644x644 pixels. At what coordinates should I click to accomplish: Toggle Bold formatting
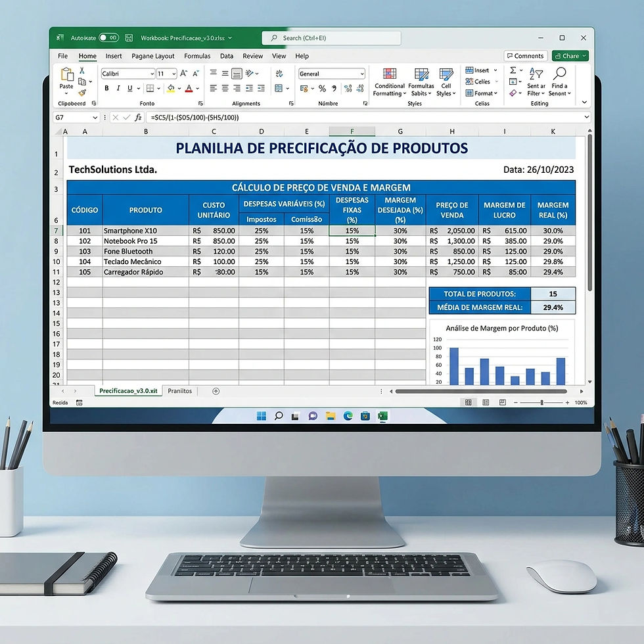pos(106,88)
